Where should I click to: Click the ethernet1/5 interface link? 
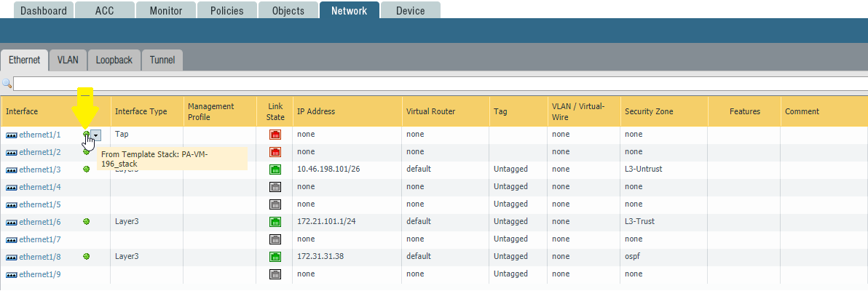(40, 204)
